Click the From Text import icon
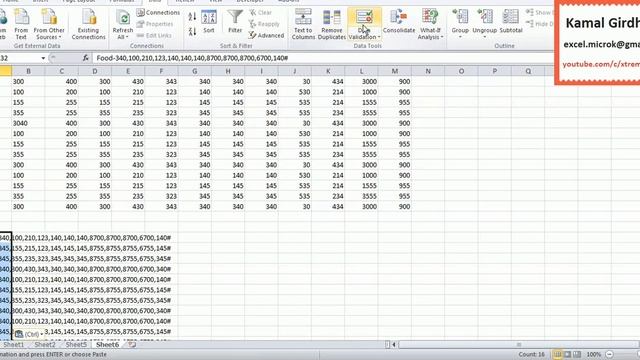 click(x=21, y=25)
